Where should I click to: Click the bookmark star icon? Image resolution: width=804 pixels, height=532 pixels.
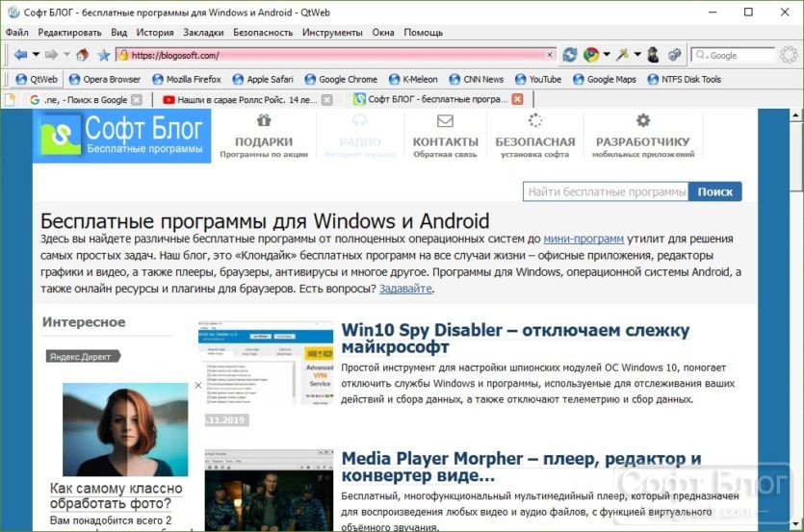coord(104,55)
